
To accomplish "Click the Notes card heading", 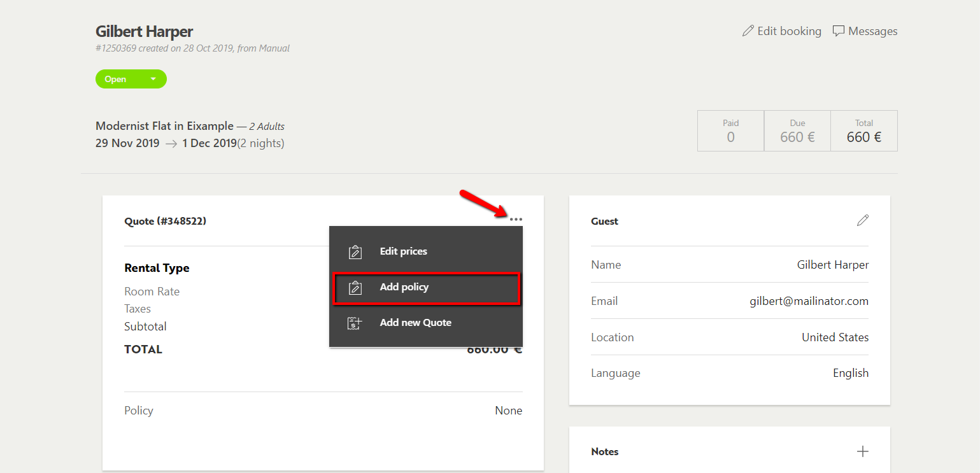I will [605, 451].
